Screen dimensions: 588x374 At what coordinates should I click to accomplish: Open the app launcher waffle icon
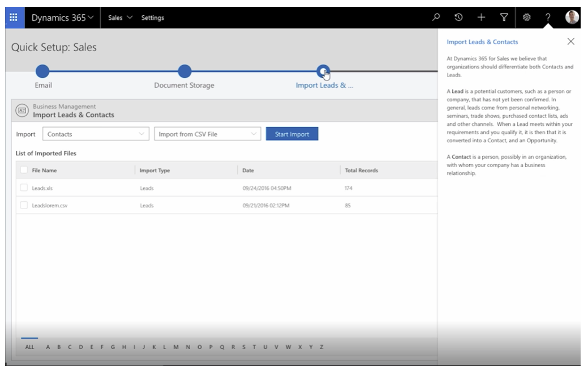click(x=14, y=17)
